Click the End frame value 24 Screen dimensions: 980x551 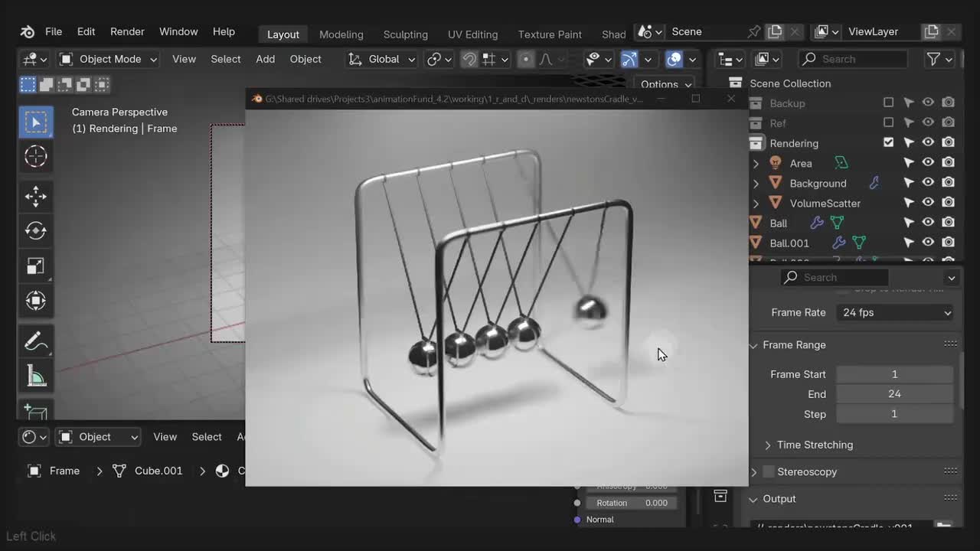click(894, 394)
